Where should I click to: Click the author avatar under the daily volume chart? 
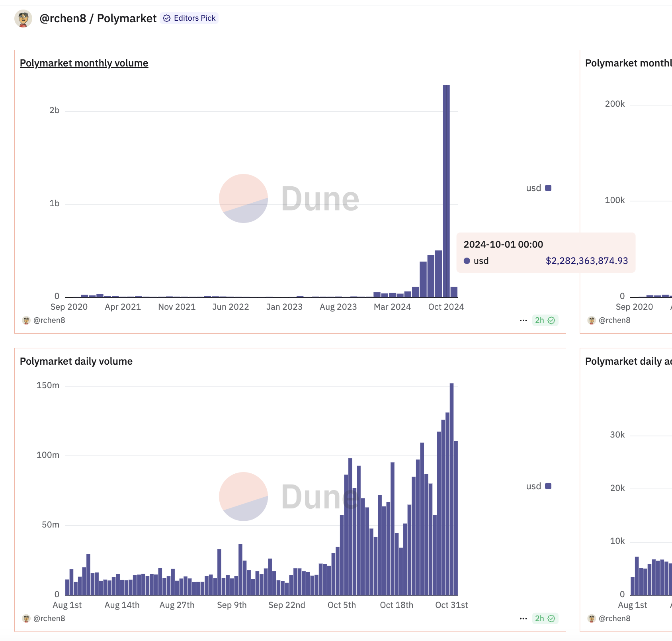pyautogui.click(x=26, y=619)
